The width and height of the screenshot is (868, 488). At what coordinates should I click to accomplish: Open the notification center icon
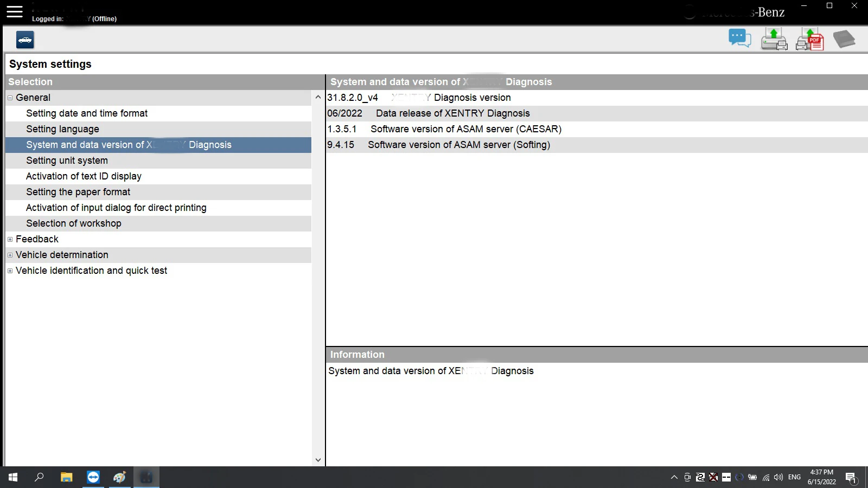[851, 477]
